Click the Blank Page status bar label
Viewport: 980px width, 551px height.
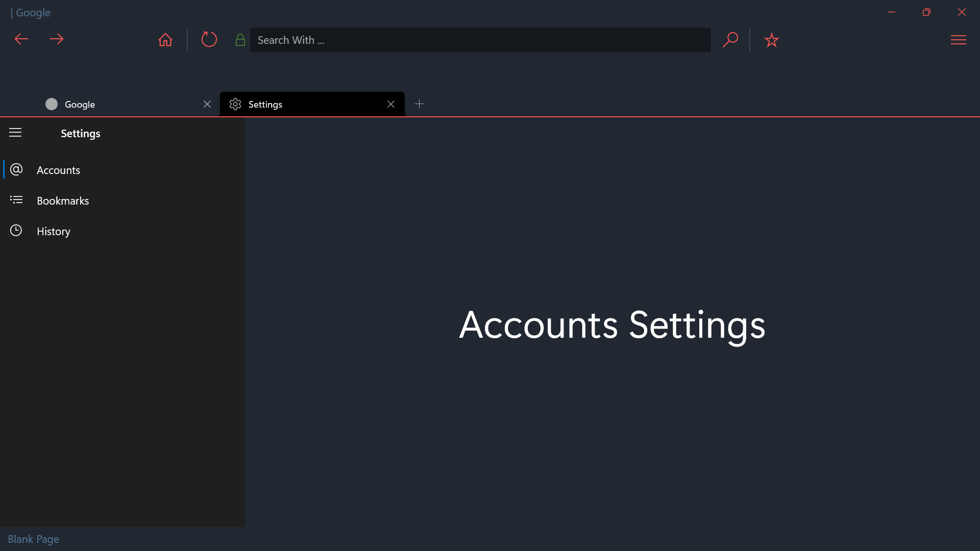click(x=33, y=539)
